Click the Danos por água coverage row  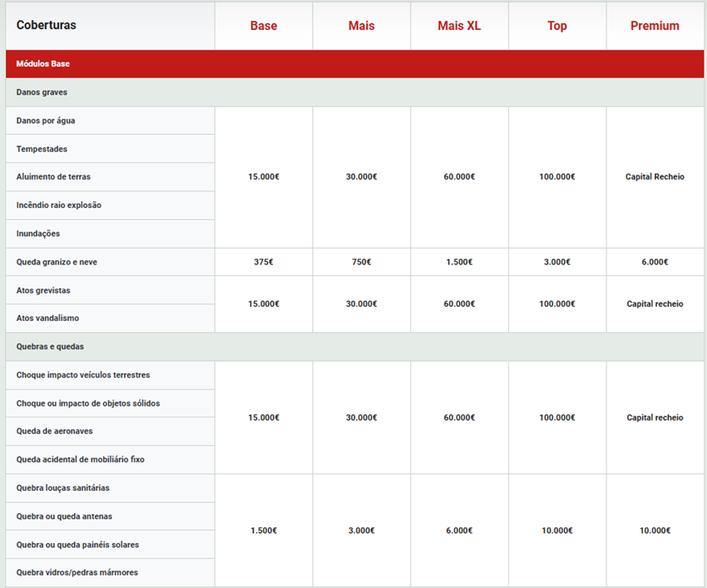tap(46, 121)
